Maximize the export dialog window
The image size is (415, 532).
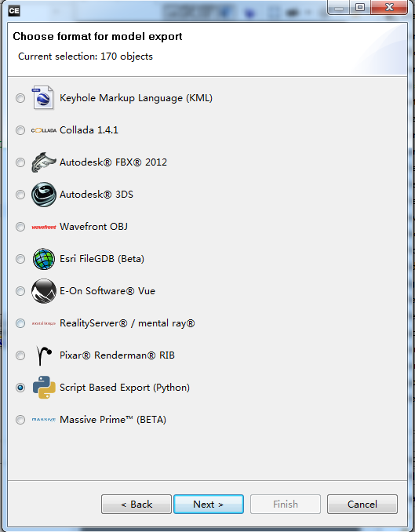pos(360,8)
